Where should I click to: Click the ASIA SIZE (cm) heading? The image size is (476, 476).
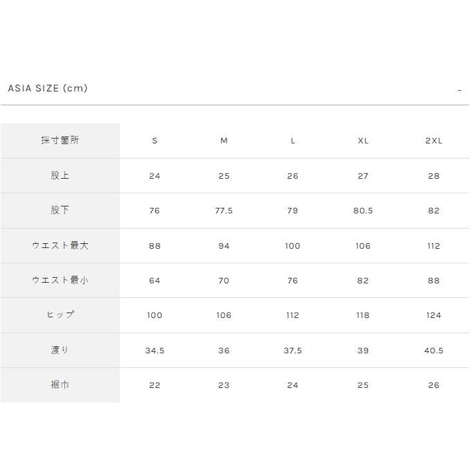[x=48, y=88]
